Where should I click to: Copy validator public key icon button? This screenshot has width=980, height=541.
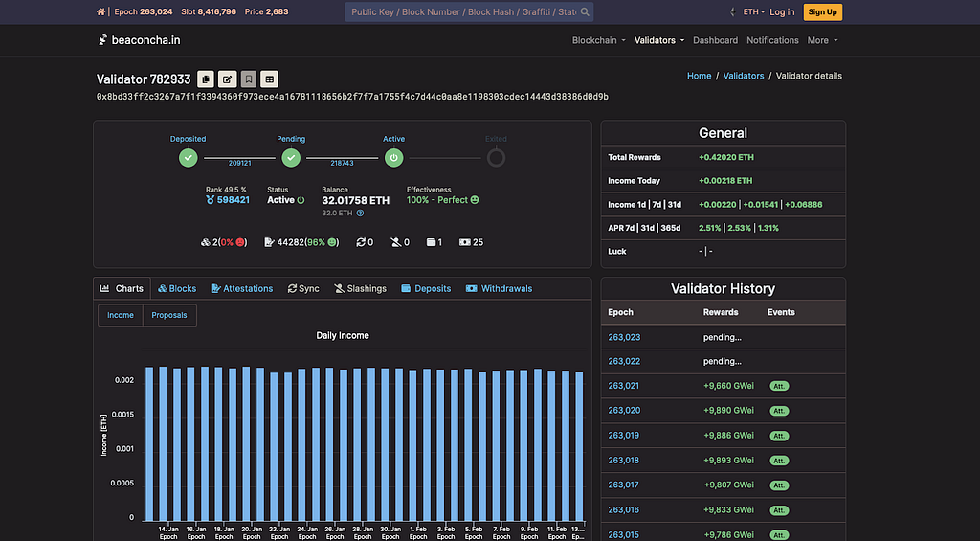tap(206, 79)
